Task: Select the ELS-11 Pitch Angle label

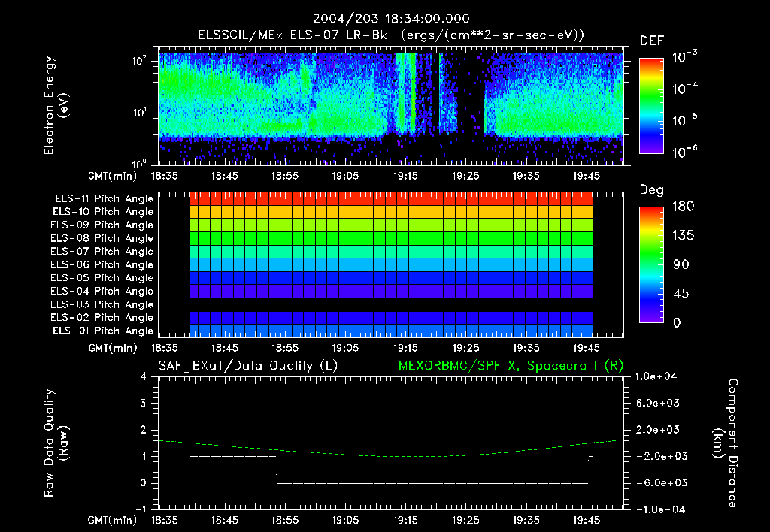Action: [x=104, y=199]
